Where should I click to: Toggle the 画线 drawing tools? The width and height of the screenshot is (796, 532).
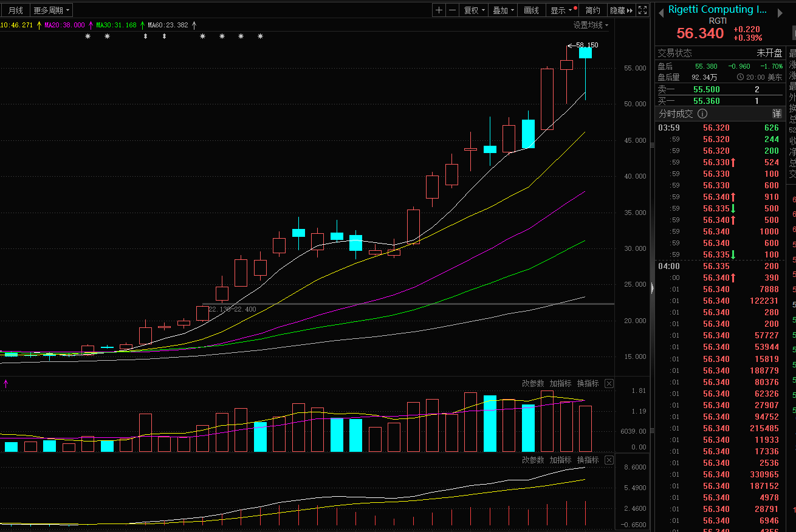tap(532, 10)
